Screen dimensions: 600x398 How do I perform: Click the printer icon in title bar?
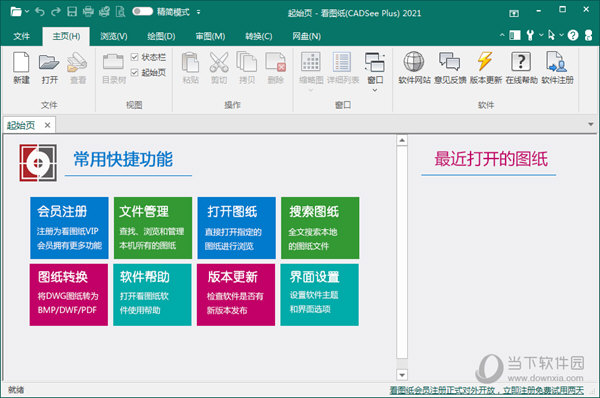(x=88, y=12)
